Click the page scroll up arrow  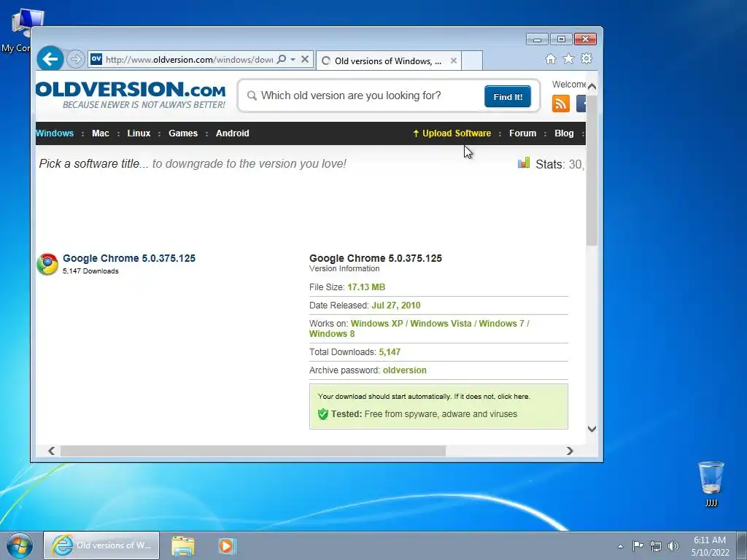pyautogui.click(x=592, y=86)
